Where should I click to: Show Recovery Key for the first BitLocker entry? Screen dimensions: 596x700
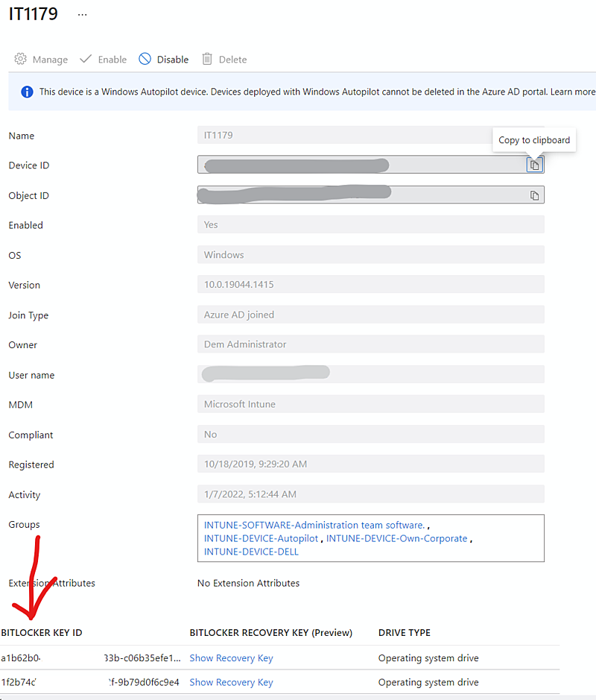click(231, 658)
